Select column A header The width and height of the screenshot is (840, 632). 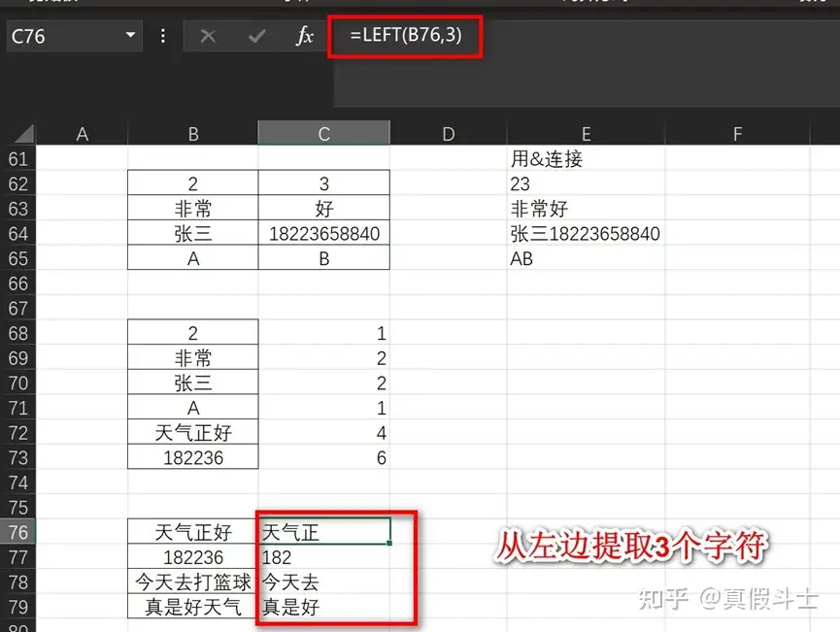83,134
